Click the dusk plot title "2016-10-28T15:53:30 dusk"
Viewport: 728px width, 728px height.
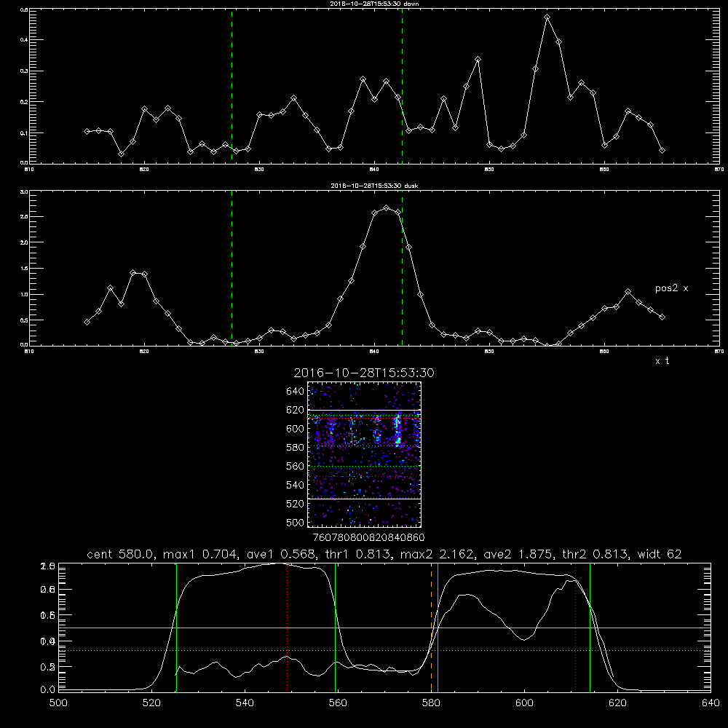pyautogui.click(x=374, y=186)
